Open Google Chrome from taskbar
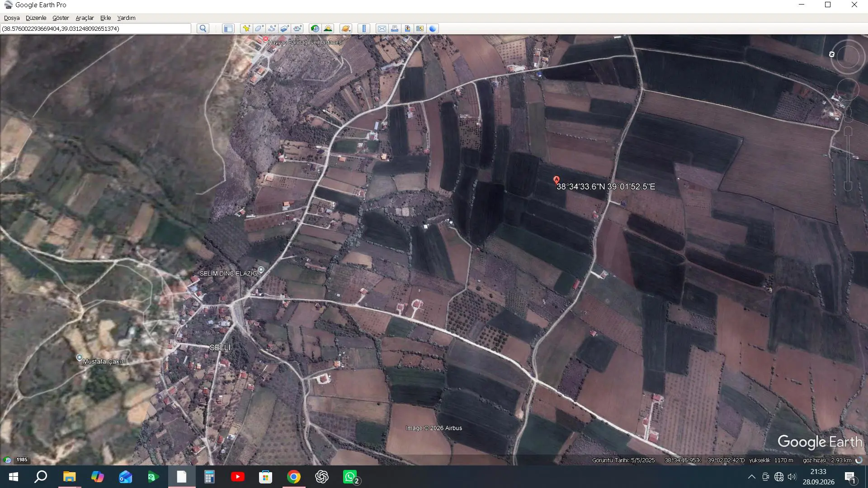The height and width of the screenshot is (488, 868). coord(294,477)
